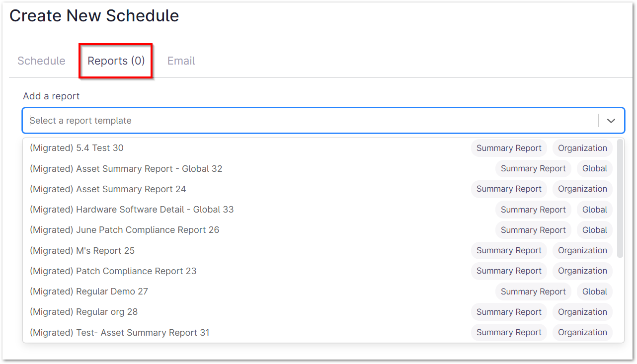Switch to the Schedule tab
Image resolution: width=637 pixels, height=364 pixels.
pyautogui.click(x=41, y=61)
